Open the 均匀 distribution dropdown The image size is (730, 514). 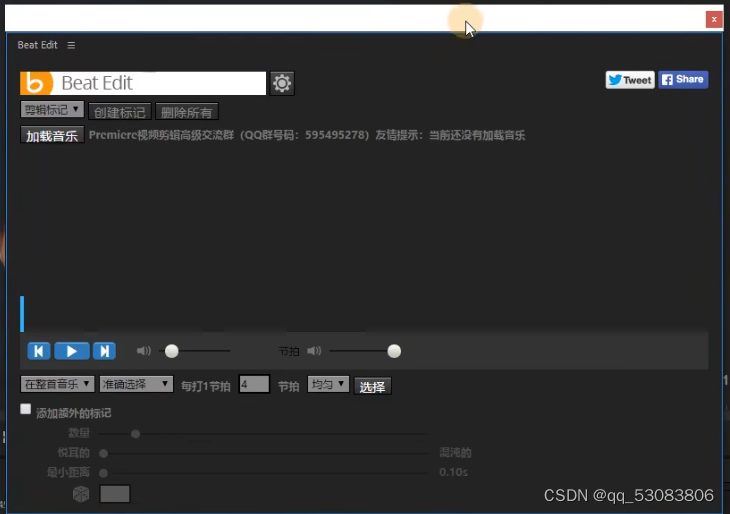[328, 384]
